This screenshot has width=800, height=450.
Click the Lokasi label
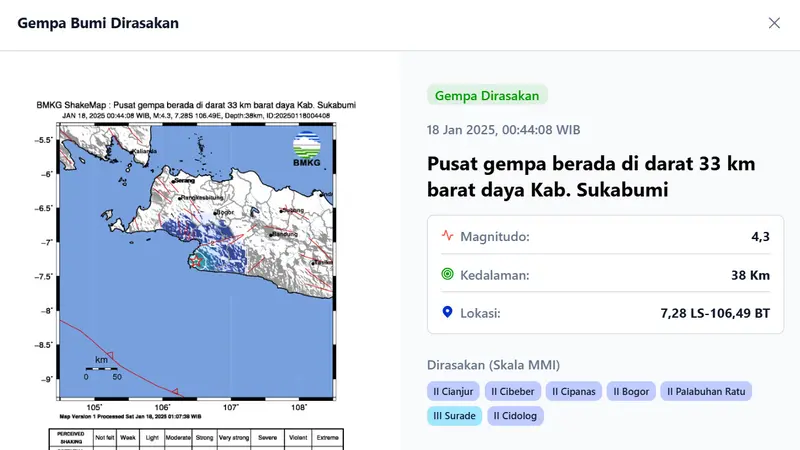(480, 313)
